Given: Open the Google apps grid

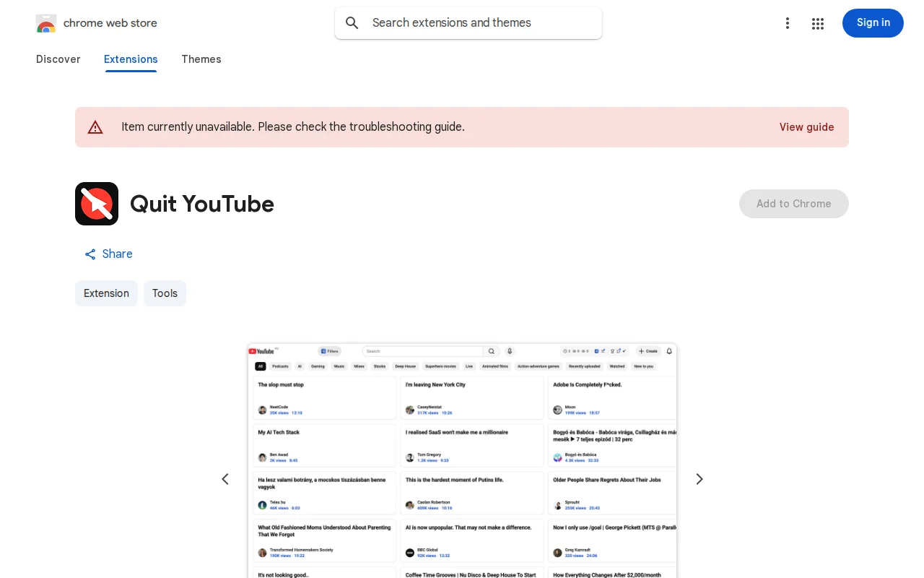Looking at the screenshot, I should (x=818, y=23).
